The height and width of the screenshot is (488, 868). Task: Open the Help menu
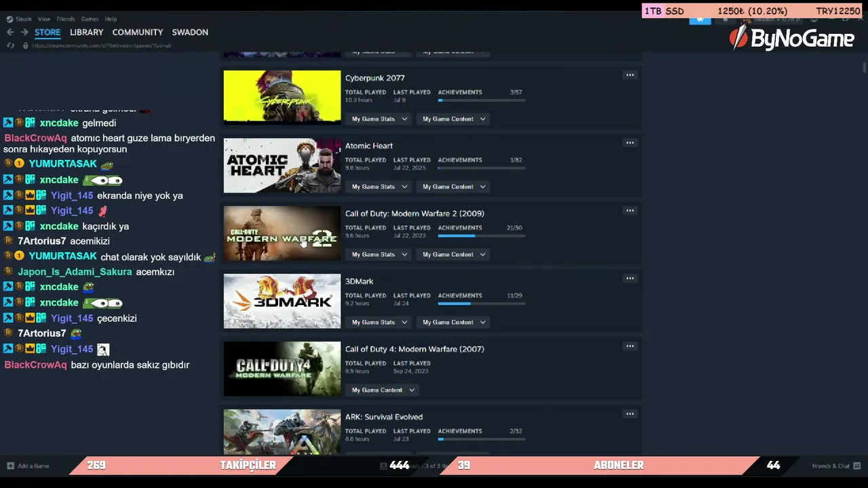click(x=111, y=19)
